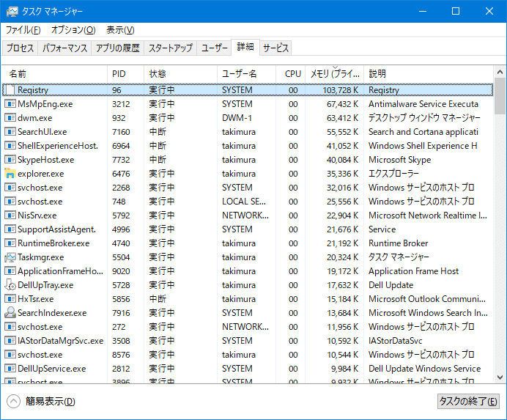Click the Registry process icon
Image resolution: width=507 pixels, height=420 pixels.
10,90
